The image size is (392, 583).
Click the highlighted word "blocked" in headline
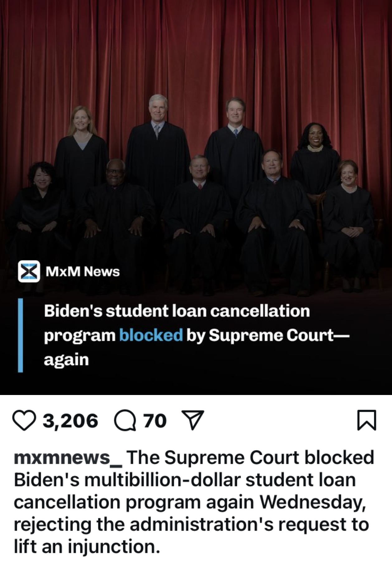[151, 335]
